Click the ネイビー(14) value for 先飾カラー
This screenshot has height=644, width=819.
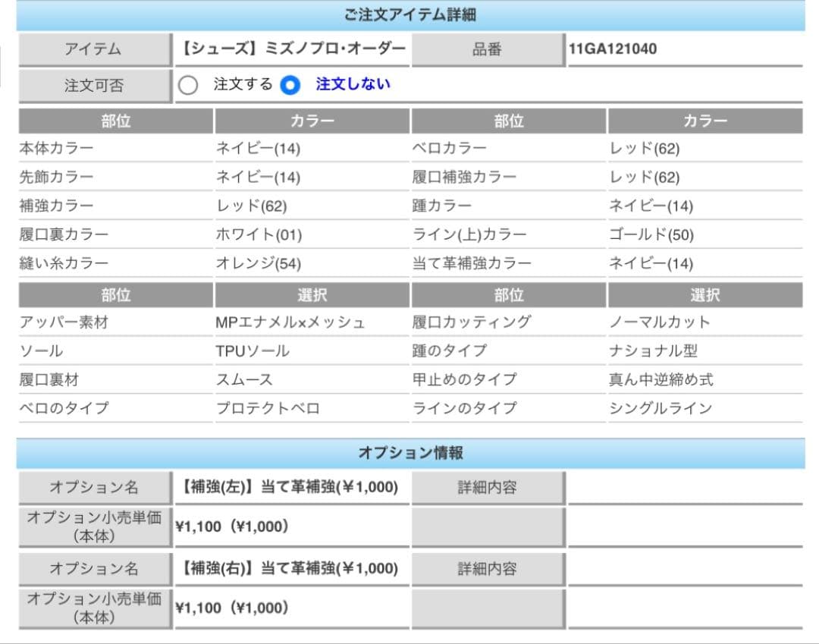click(x=259, y=177)
